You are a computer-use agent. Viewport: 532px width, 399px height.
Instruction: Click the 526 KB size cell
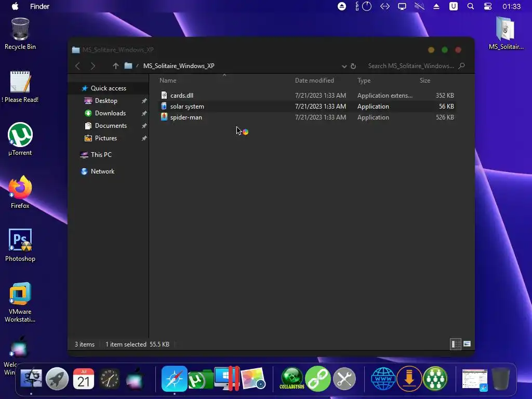pos(445,117)
